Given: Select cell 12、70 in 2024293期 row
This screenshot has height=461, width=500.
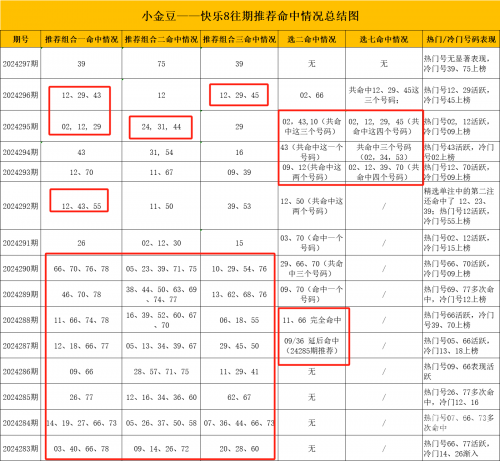Looking at the screenshot, I should (x=81, y=172).
